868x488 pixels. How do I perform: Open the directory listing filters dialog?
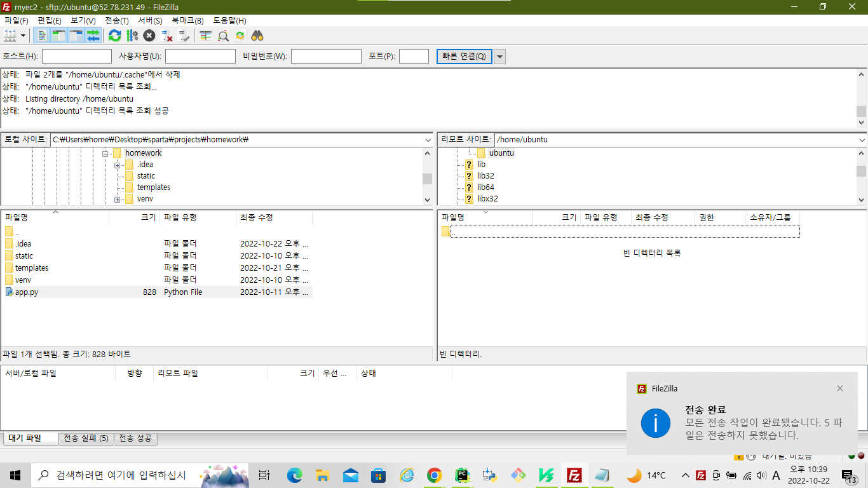[x=205, y=36]
